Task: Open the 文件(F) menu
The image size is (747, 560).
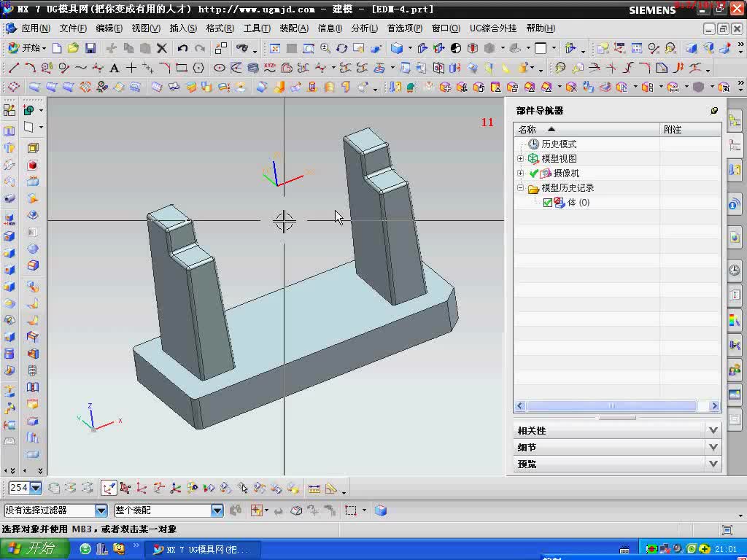Action: click(73, 28)
